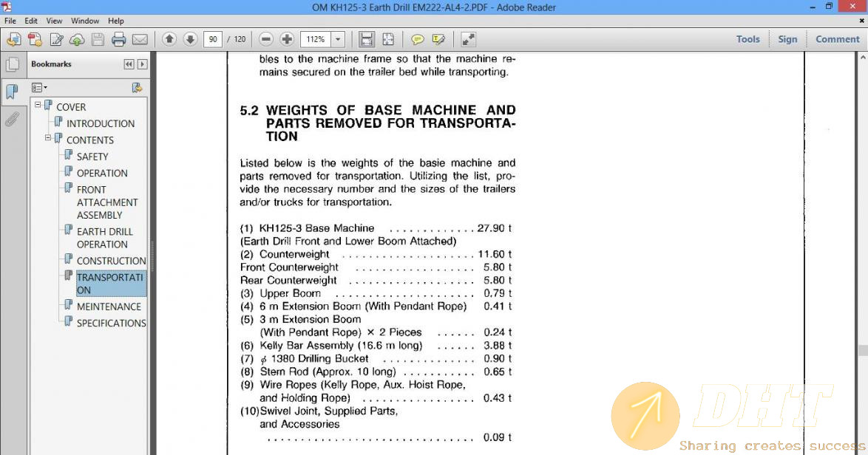Go to FRONT ATTACHMENT ASSEMBLY bookmark
This screenshot has width=868, height=455.
point(107,202)
